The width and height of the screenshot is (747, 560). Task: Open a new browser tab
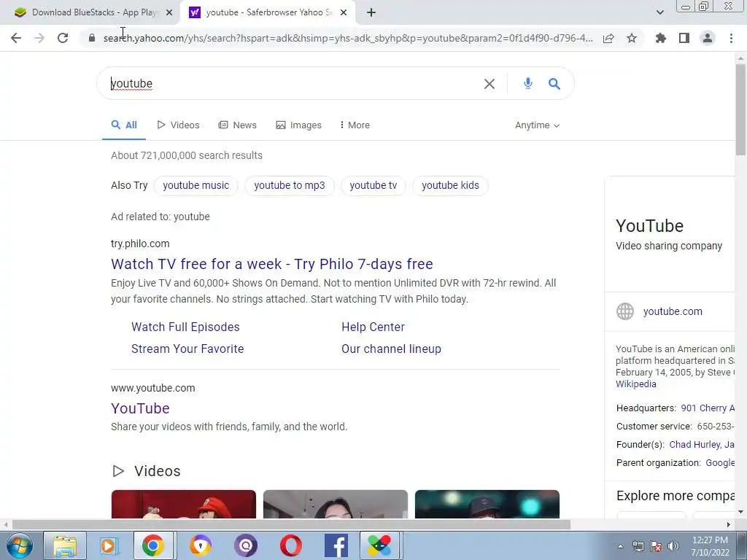point(371,13)
